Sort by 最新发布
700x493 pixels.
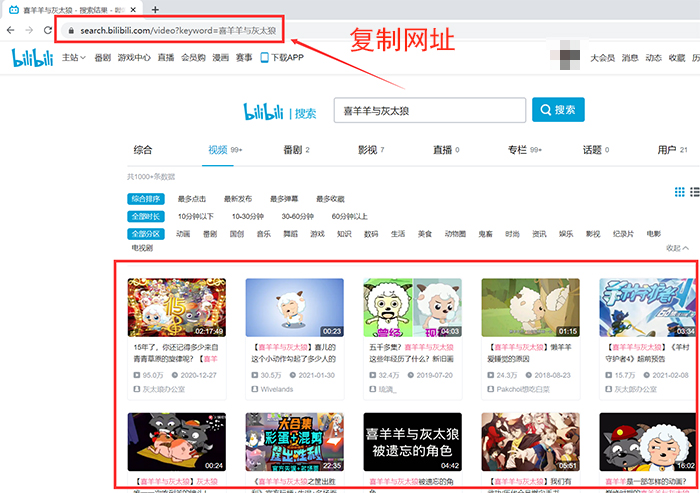point(238,199)
